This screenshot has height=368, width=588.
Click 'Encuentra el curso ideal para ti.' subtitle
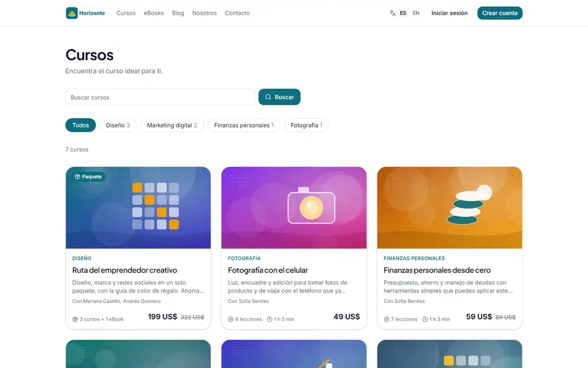point(114,71)
